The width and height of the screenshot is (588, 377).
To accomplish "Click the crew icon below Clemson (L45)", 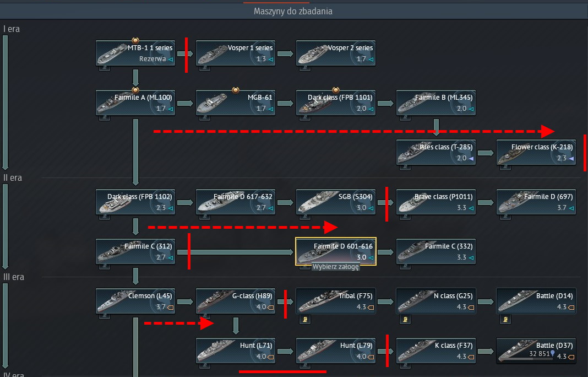I will 103,317.
